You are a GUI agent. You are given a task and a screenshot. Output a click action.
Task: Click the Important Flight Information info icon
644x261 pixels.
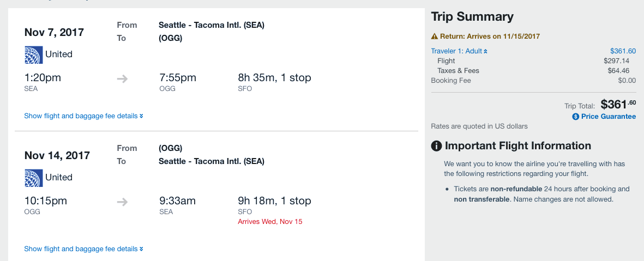point(436,146)
